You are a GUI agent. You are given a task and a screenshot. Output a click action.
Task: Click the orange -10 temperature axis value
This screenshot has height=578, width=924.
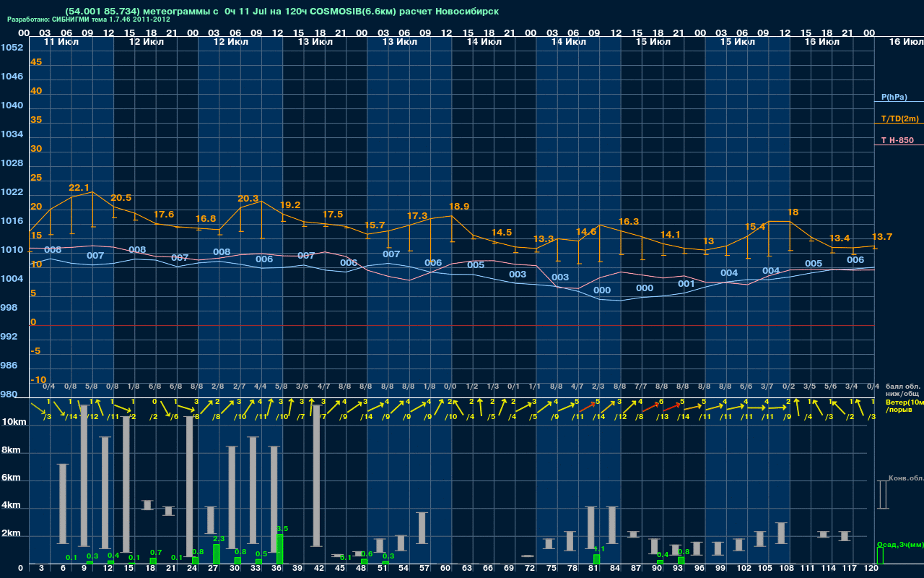pyautogui.click(x=38, y=380)
